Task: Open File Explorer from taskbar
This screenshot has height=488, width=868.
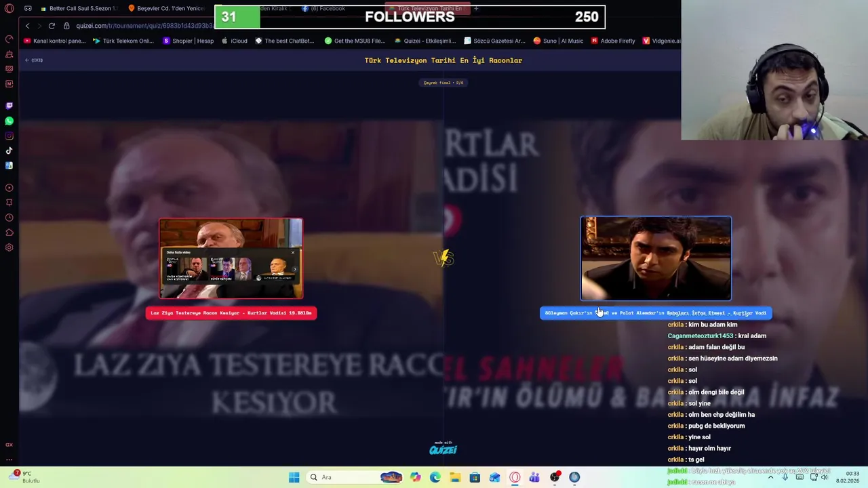Action: 455,477
